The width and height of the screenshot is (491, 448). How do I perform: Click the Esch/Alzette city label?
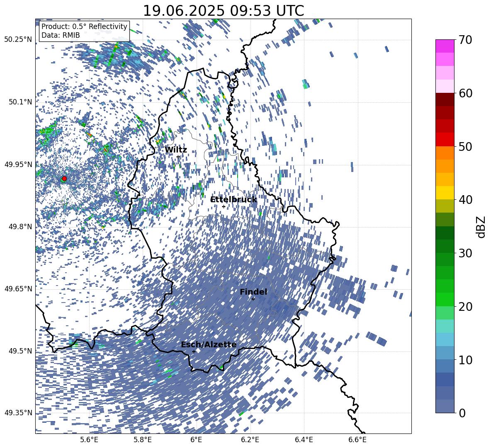[209, 345]
